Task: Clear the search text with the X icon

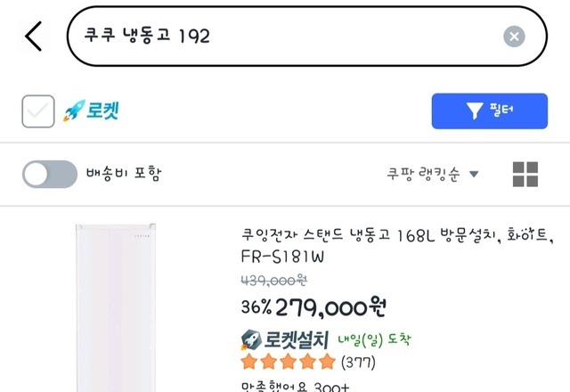Action: 514,37
